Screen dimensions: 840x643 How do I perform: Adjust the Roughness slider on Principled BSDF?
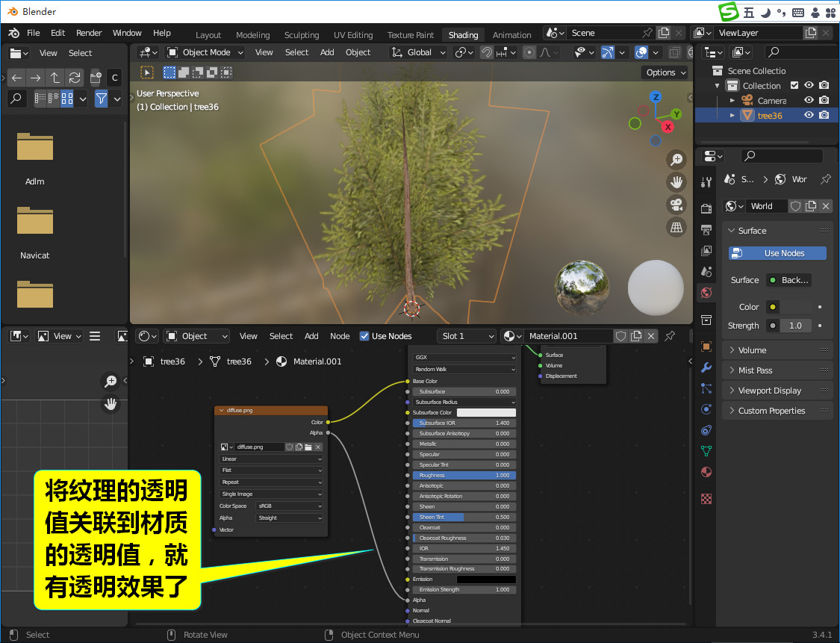pyautogui.click(x=464, y=475)
